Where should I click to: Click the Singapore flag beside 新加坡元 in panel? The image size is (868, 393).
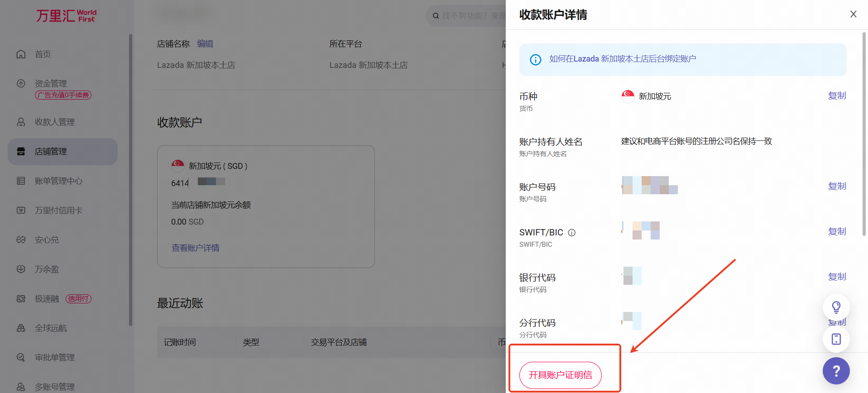pos(628,96)
